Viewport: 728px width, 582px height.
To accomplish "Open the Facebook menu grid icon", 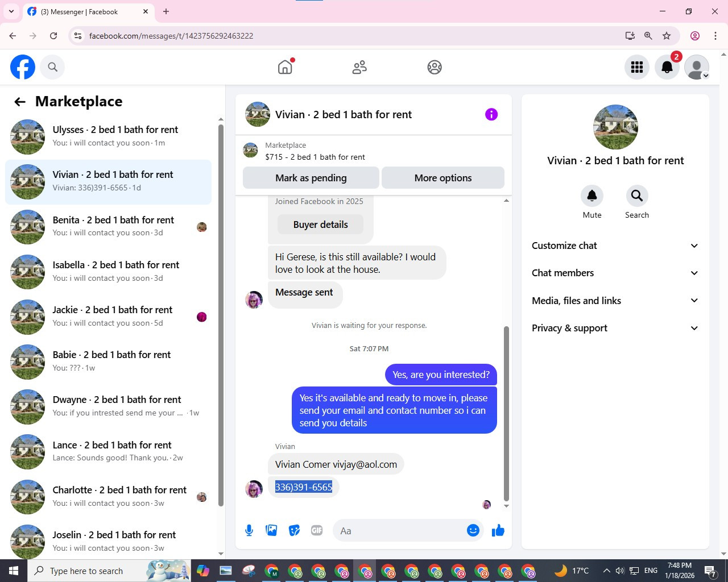I will click(637, 67).
